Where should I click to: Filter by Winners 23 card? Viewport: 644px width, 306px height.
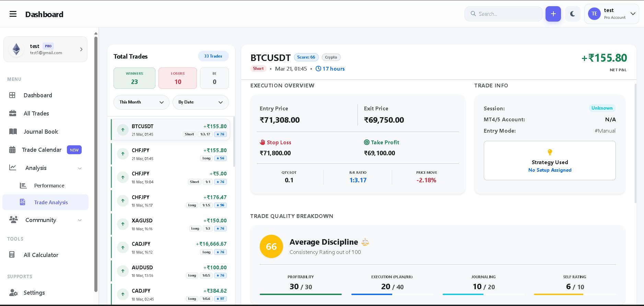click(134, 78)
